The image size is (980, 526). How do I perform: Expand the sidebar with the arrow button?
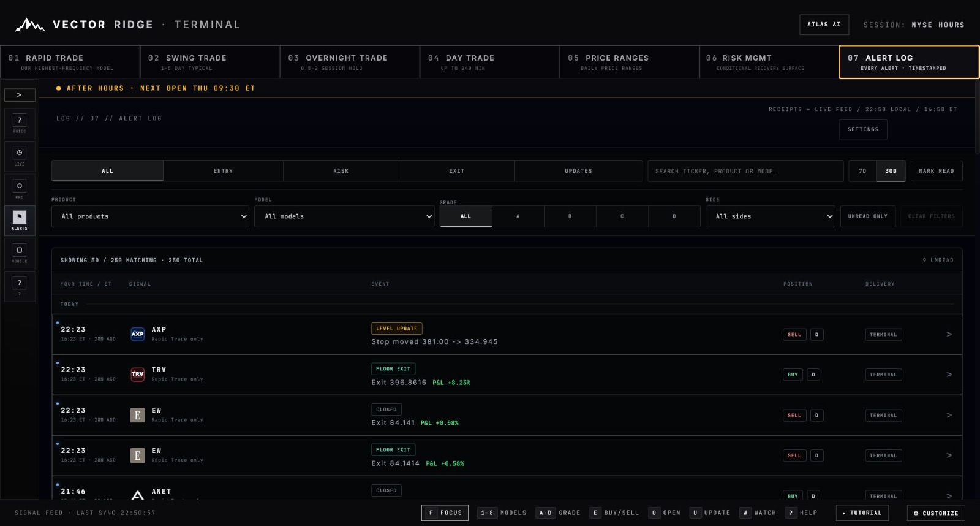coord(20,95)
